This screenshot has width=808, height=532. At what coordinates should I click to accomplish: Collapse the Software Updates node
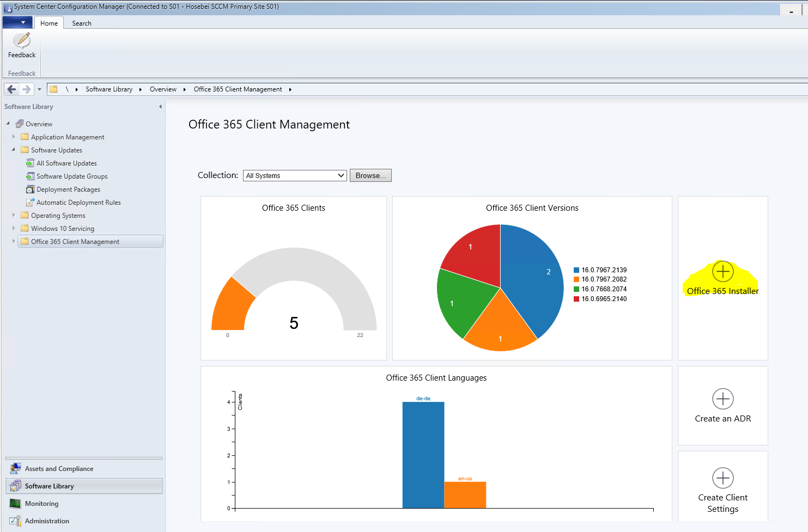[x=14, y=150]
